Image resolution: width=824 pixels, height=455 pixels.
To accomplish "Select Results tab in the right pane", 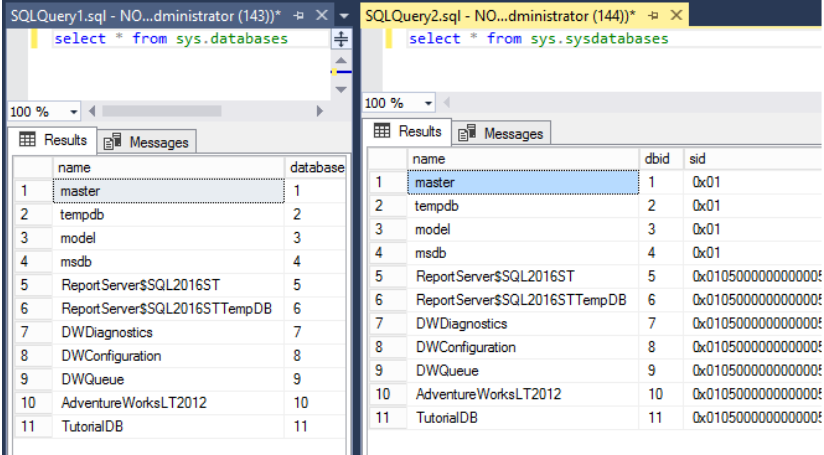I will click(x=409, y=132).
